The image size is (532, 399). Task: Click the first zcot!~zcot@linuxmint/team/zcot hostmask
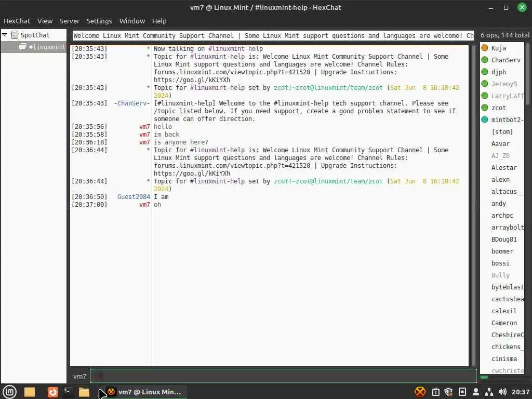tap(328, 87)
